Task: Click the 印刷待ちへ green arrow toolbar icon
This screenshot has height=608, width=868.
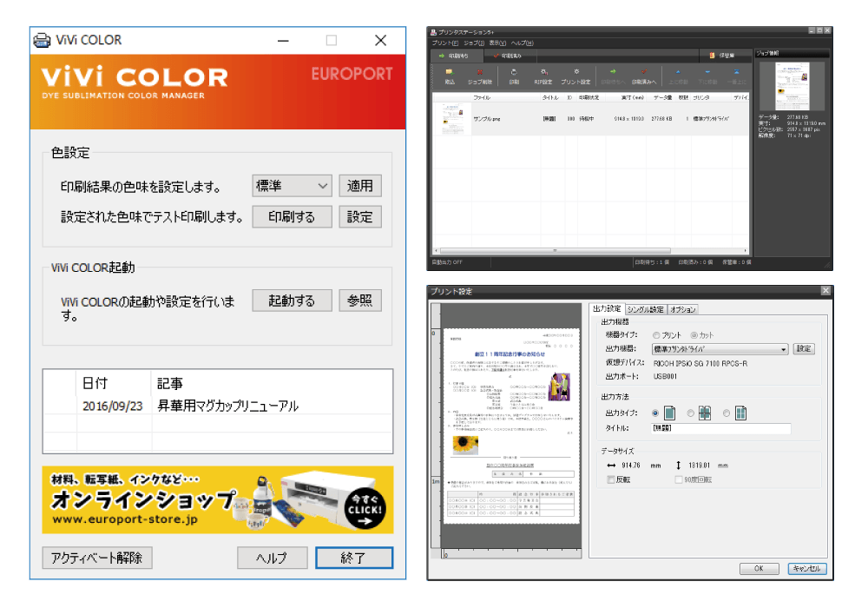Action: [x=613, y=72]
